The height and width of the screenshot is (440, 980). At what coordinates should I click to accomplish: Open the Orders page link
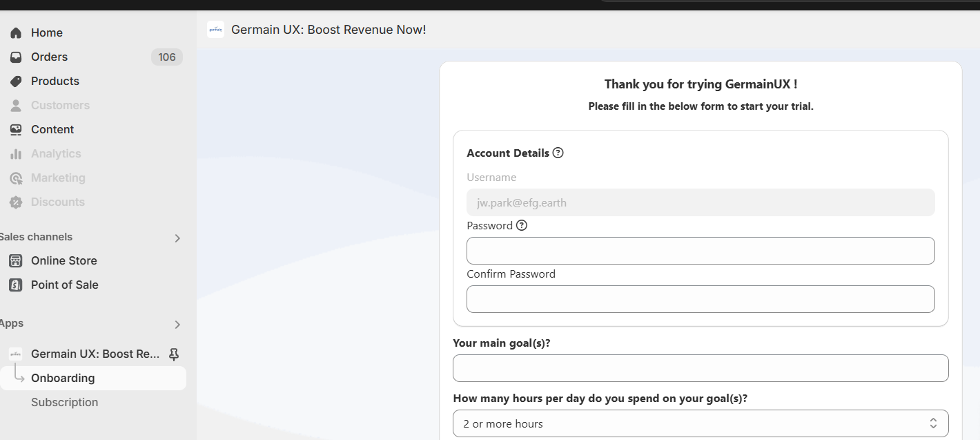[x=49, y=57]
